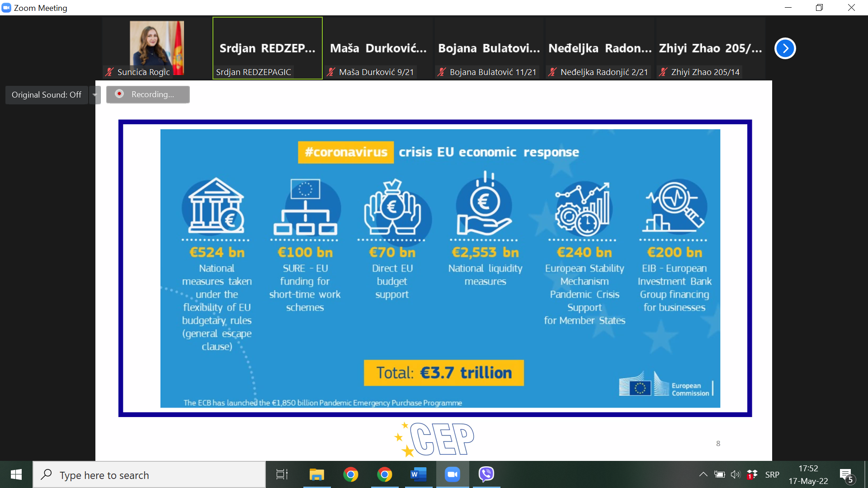
Task: Show next participants with the blue arrow
Action: [x=785, y=48]
